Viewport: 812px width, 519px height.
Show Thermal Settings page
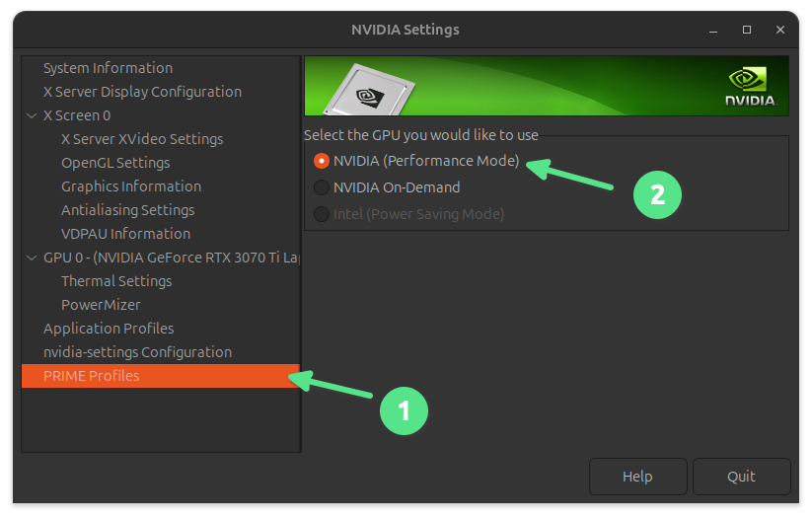[116, 281]
